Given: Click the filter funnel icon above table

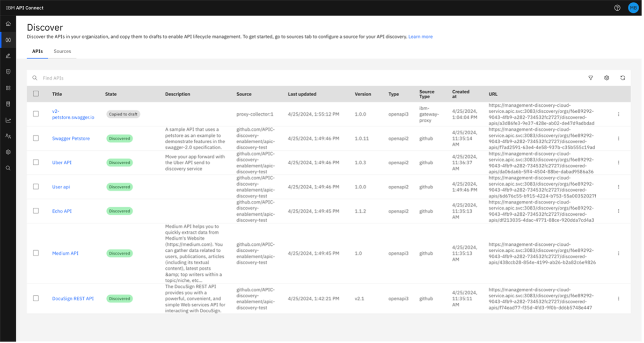Looking at the screenshot, I should coord(591,78).
